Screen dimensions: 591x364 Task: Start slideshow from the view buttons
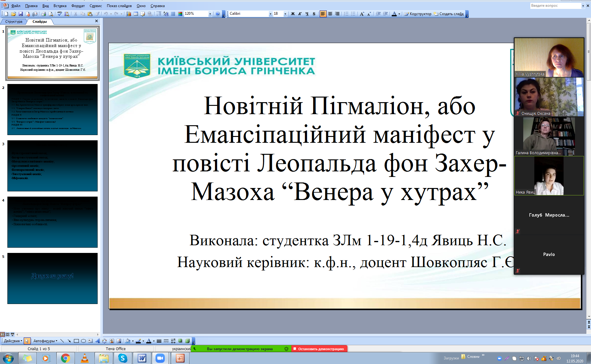(x=13, y=334)
